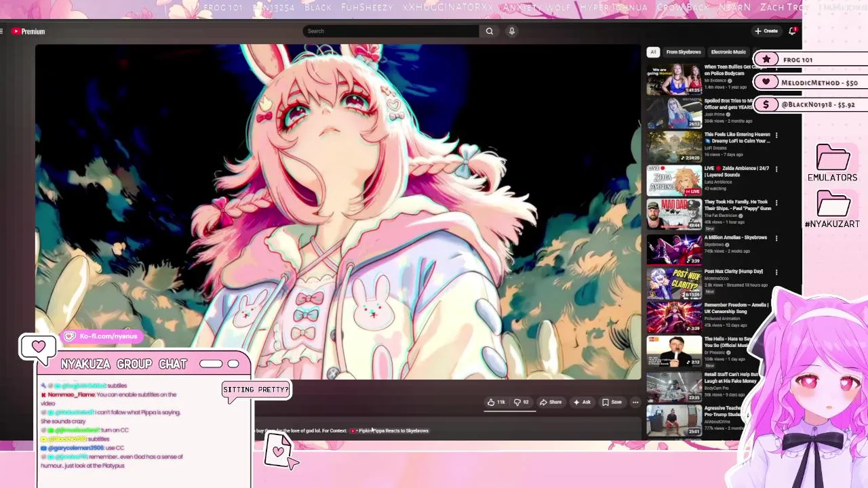Click the main video player image
This screenshot has height=488, width=868.
pos(338,212)
